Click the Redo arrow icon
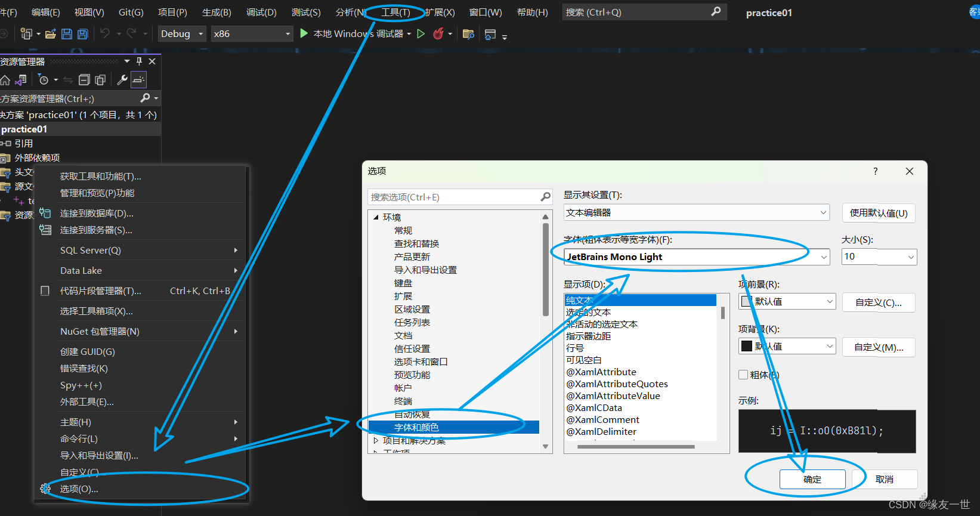 [132, 33]
